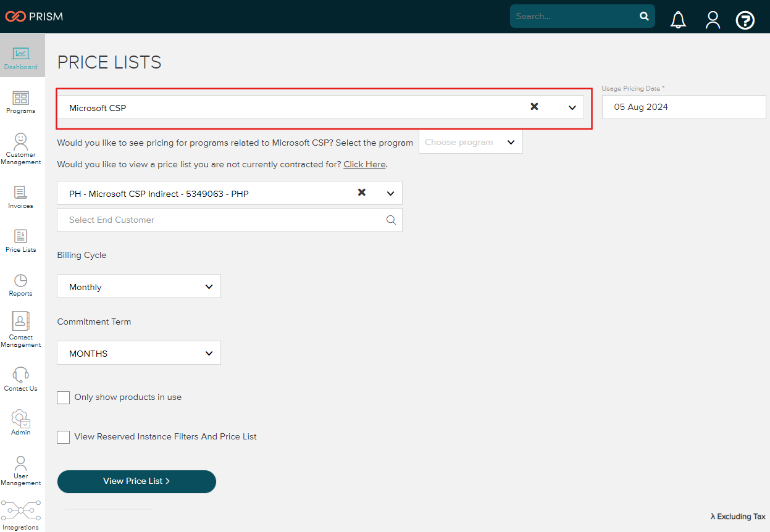Click the search magnifier icon in header
770x532 pixels.
click(x=644, y=16)
